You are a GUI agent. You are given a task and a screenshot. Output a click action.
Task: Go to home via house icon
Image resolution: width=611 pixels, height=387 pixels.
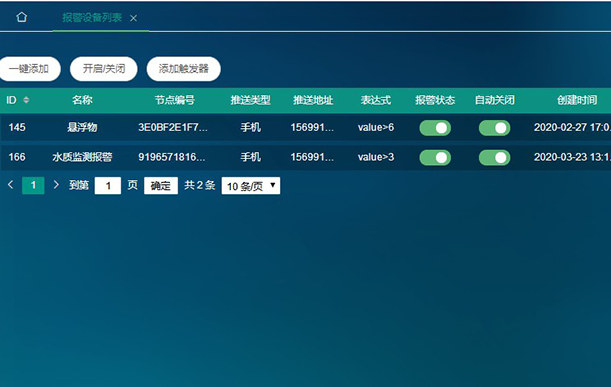point(22,17)
